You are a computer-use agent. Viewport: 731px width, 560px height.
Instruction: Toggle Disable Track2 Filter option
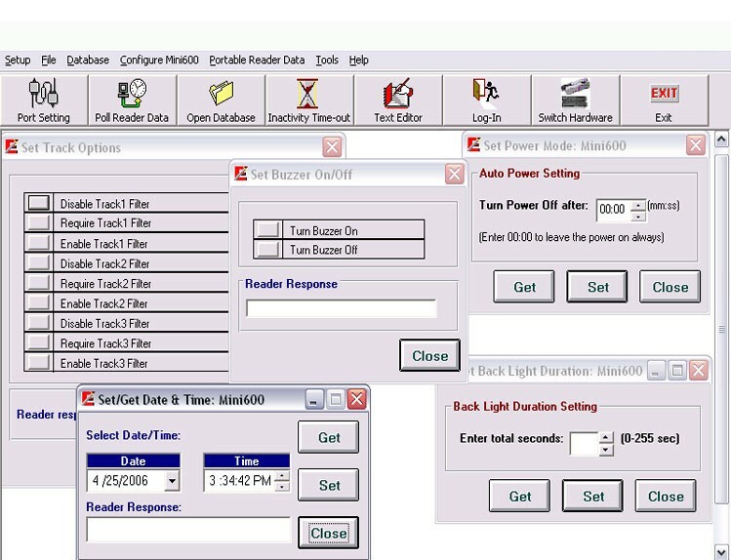39,262
